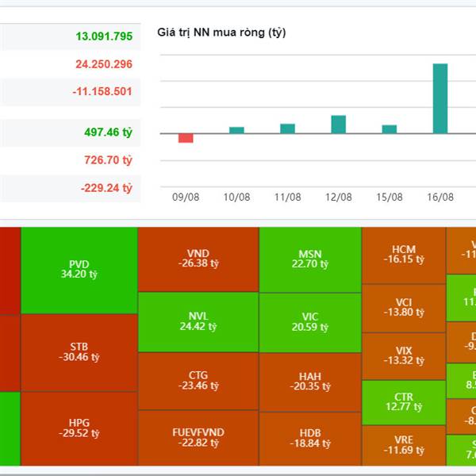This screenshot has width=476, height=476.
Task: Click the HDB -18.84 tỷ tile
Action: pyautogui.click(x=310, y=439)
